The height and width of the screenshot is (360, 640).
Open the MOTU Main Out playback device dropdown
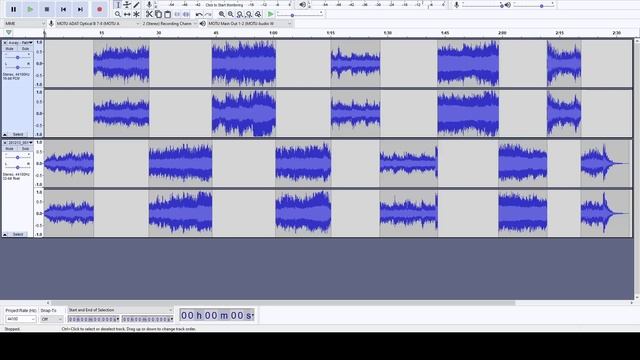pyautogui.click(x=250, y=24)
